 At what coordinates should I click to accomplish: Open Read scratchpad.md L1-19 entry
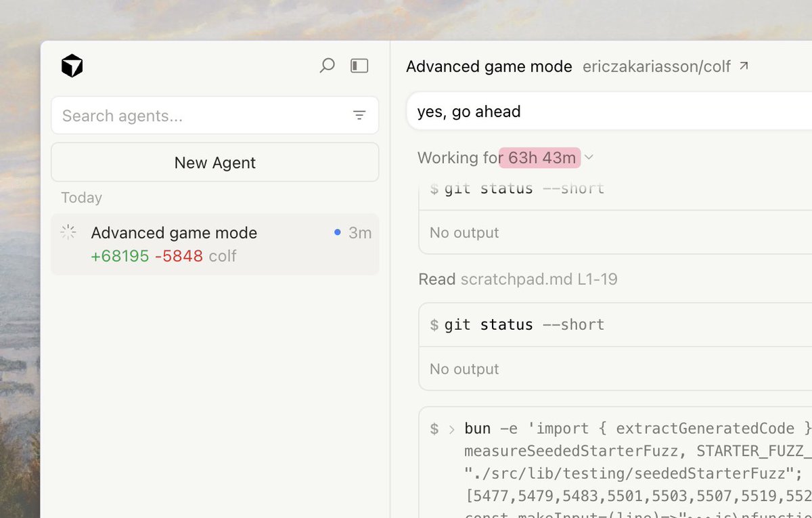(x=518, y=279)
